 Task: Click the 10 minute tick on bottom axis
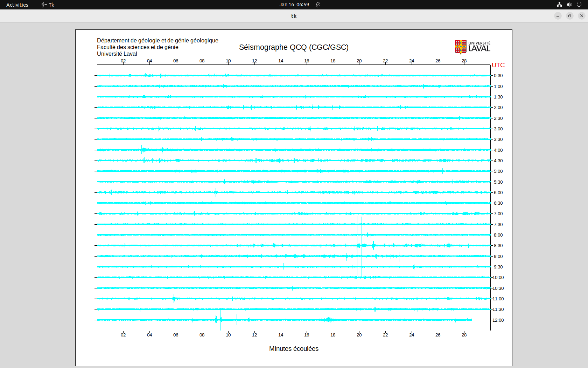tap(228, 335)
